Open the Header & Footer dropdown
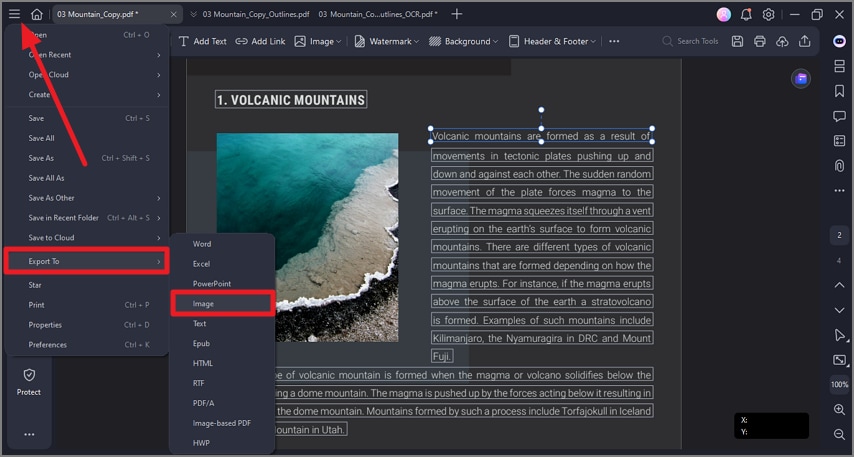Screen dimensions: 854x457 (x=552, y=41)
